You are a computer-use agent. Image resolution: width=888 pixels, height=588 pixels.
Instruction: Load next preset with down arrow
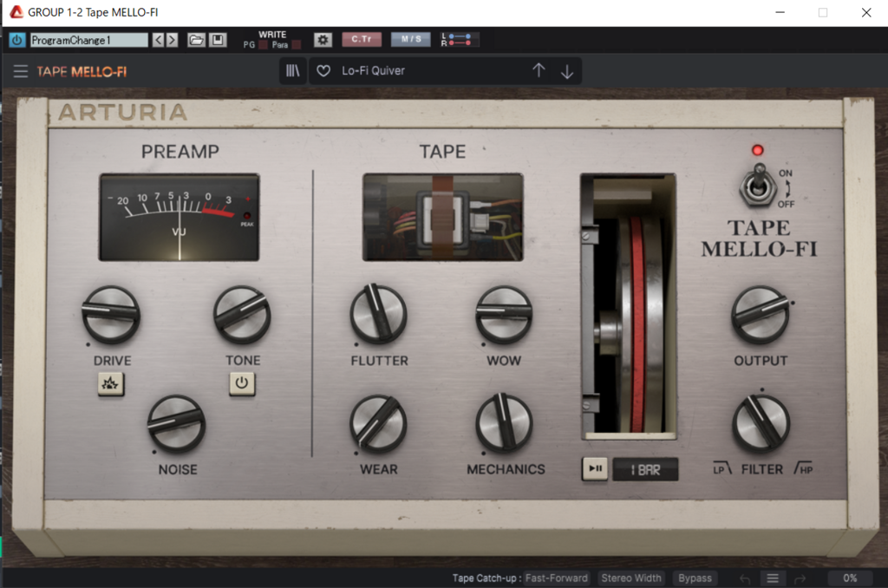[x=567, y=71]
